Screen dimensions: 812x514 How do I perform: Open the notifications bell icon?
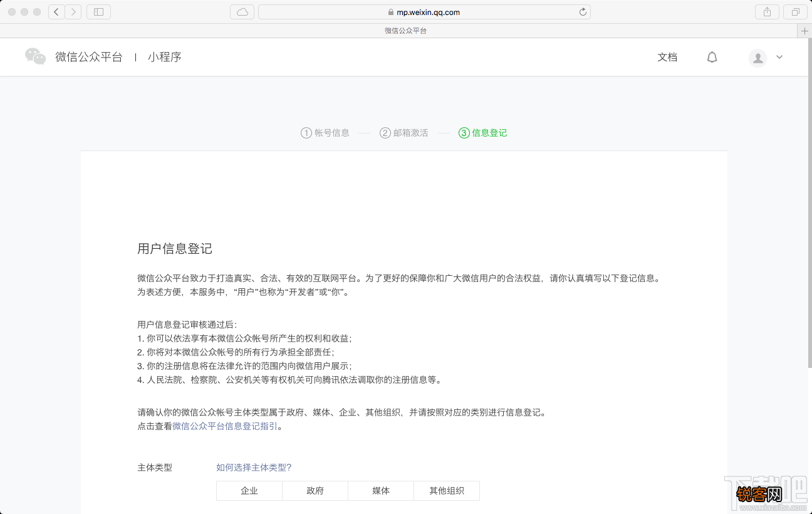click(x=712, y=57)
